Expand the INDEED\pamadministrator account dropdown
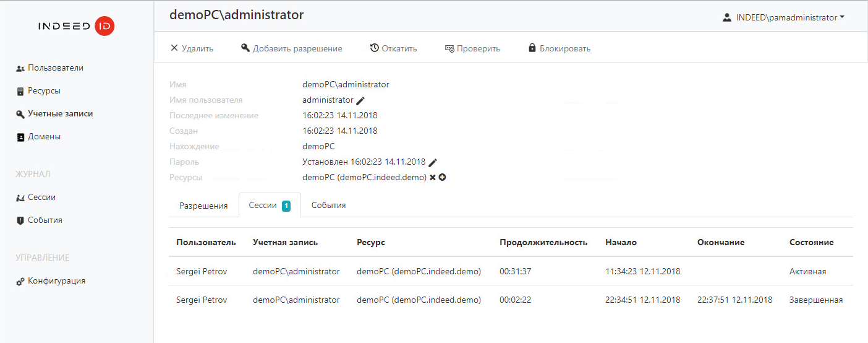 pyautogui.click(x=784, y=18)
